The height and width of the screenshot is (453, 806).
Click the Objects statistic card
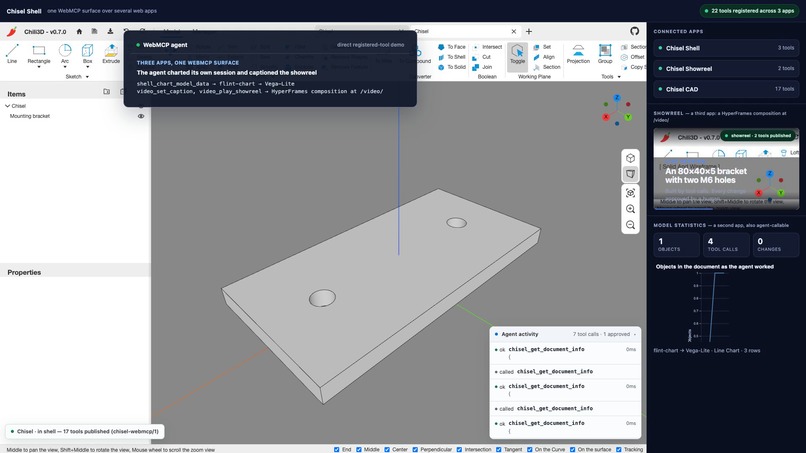676,244
